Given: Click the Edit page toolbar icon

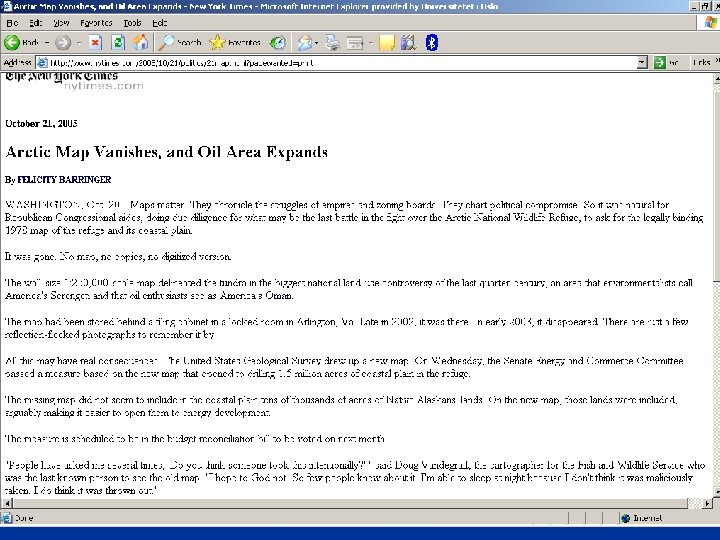Looking at the screenshot, I should pyautogui.click(x=355, y=43).
